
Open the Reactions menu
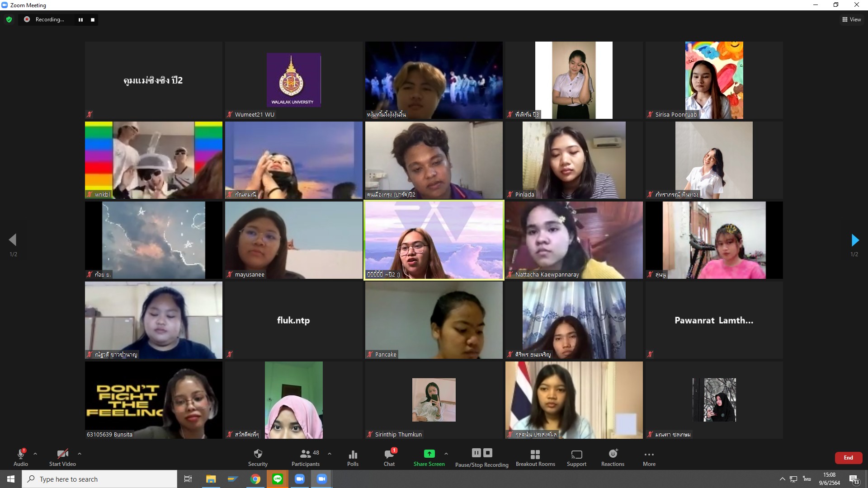click(613, 457)
